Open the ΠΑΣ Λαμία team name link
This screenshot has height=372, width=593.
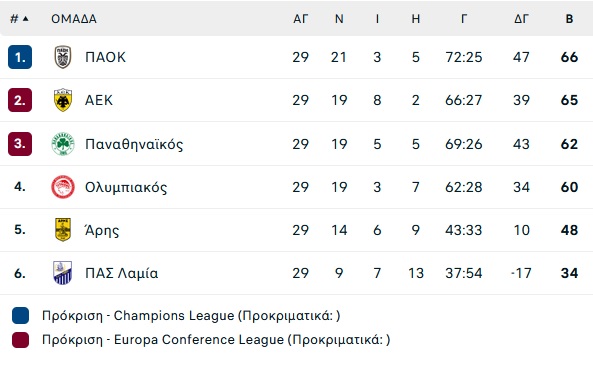(121, 273)
